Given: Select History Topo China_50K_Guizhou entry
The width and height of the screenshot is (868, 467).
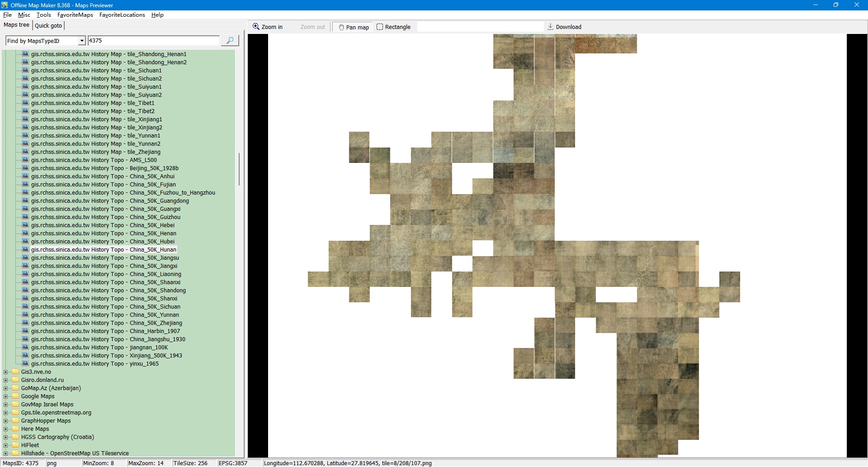Looking at the screenshot, I should click(106, 217).
